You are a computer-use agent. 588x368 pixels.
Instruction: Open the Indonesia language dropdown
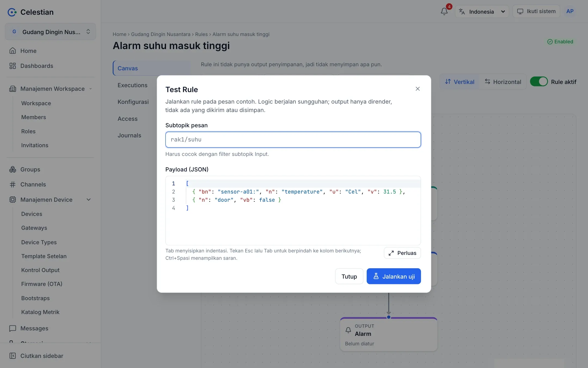(482, 11)
